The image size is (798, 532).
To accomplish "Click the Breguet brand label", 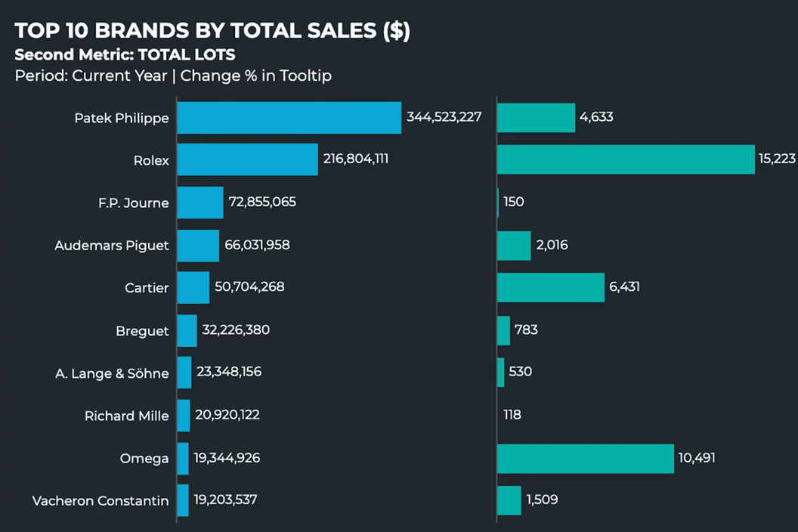I will click(x=142, y=330).
